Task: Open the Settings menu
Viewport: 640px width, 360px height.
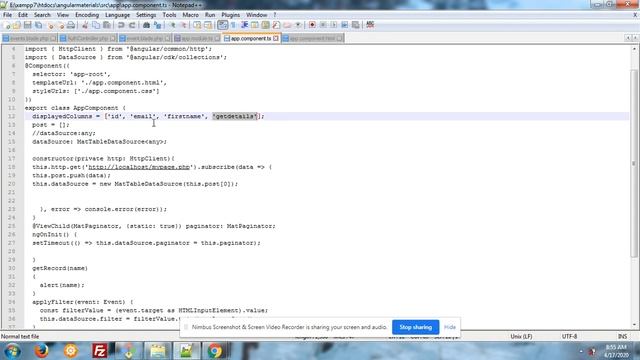Action: [146, 15]
